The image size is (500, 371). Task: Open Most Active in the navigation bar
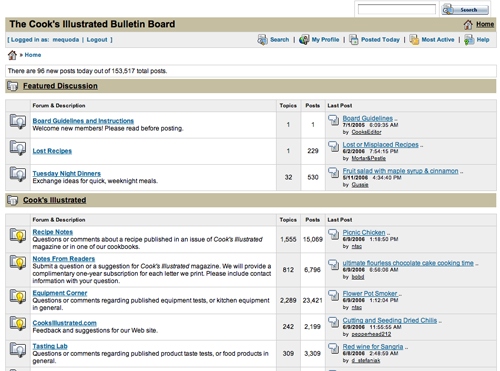click(x=438, y=40)
